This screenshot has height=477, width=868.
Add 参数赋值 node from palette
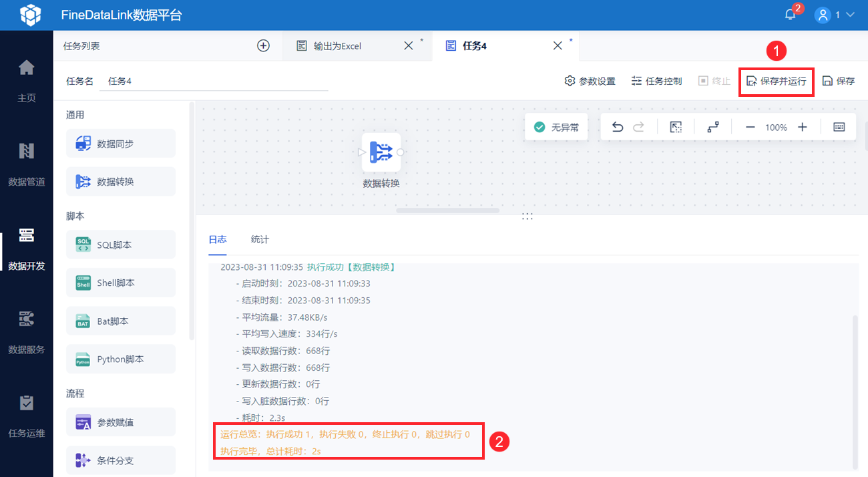coord(121,422)
